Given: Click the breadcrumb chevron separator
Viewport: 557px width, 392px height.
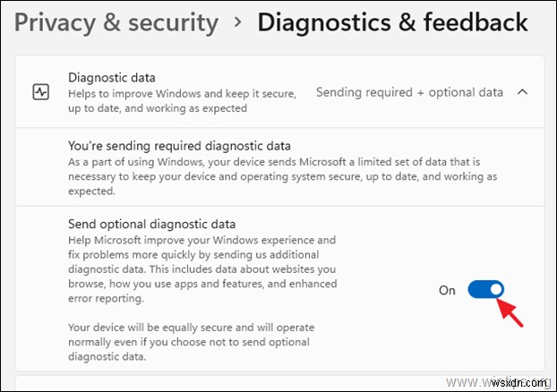Looking at the screenshot, I should 237,24.
